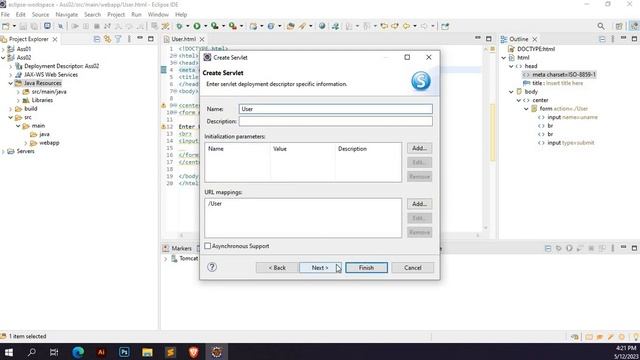Open the web browser globe toolbar icon
Screen dimensions: 640x360
(x=322, y=26)
